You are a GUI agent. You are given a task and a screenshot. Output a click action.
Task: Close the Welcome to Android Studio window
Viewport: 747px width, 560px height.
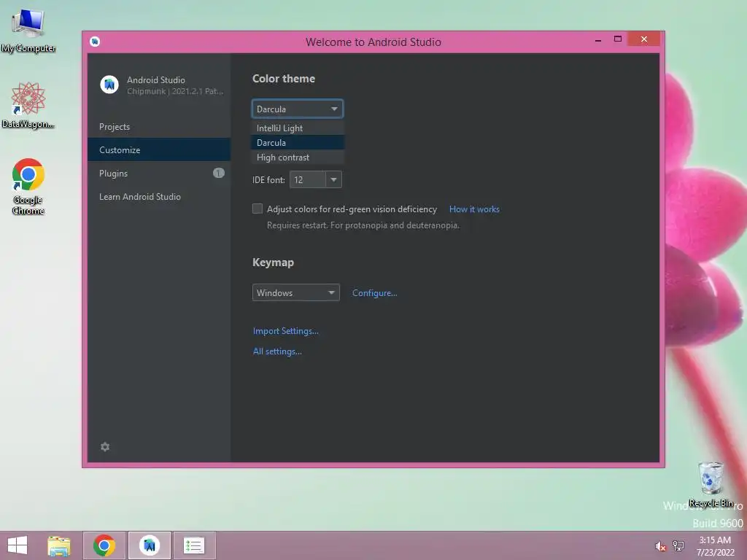click(644, 39)
